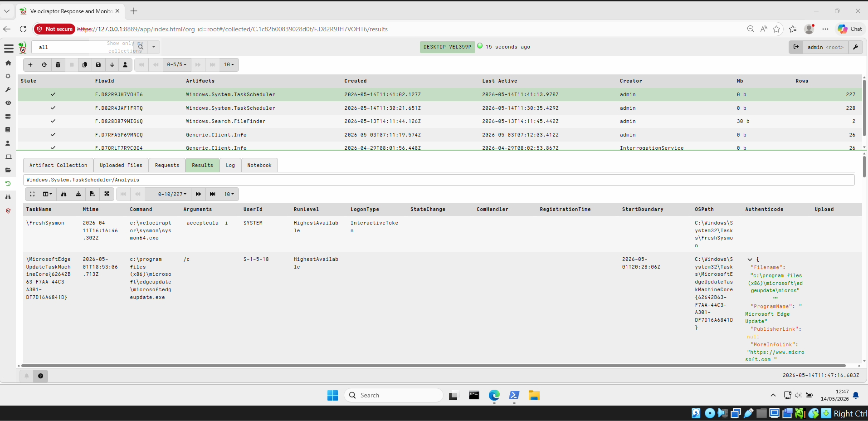Select flow F.D828D879MIG6Q row
868x421 pixels.
point(439,121)
